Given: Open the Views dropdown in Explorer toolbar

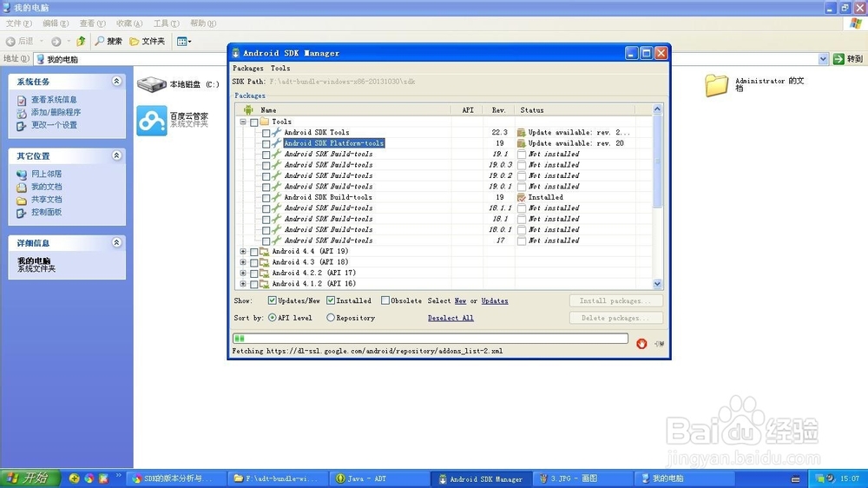Looking at the screenshot, I should (x=184, y=41).
